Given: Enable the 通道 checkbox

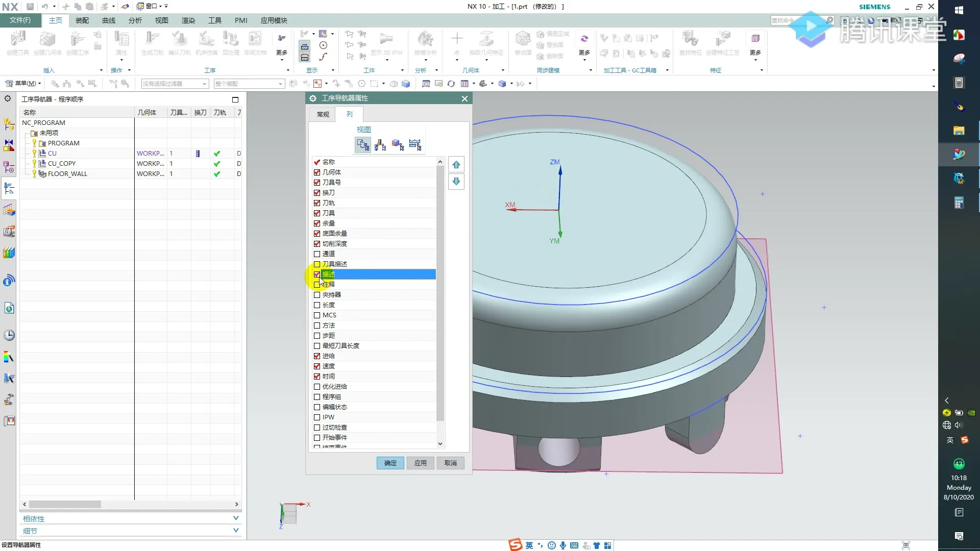Looking at the screenshot, I should [x=317, y=254].
